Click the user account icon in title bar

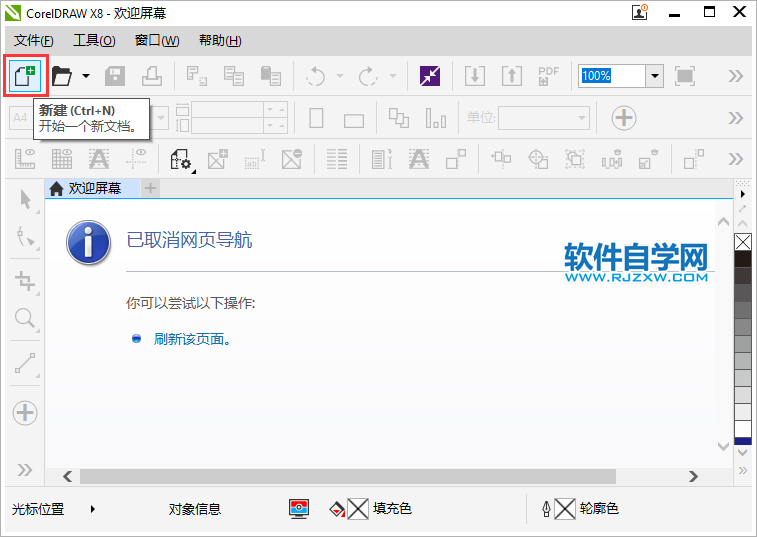tap(640, 13)
